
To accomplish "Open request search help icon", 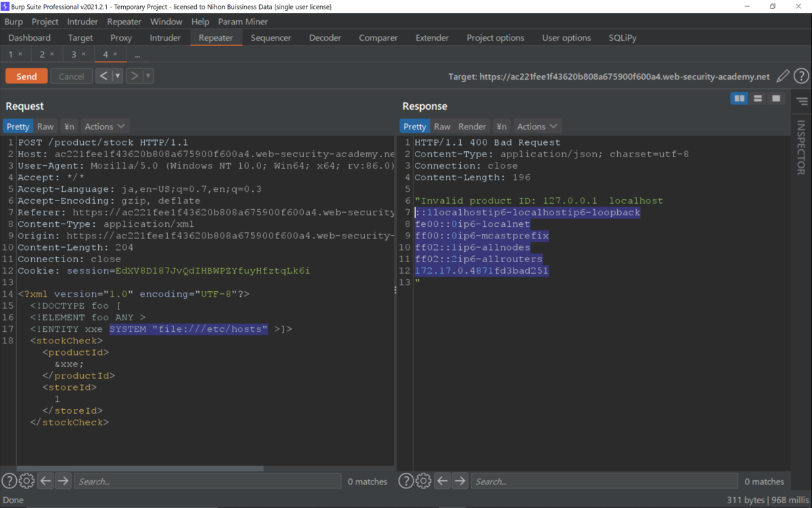I will [x=9, y=481].
